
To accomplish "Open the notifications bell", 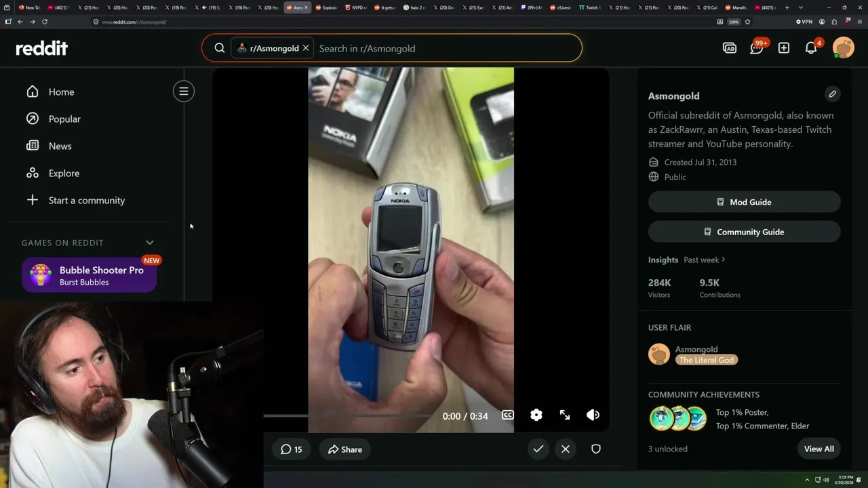I will (x=811, y=47).
